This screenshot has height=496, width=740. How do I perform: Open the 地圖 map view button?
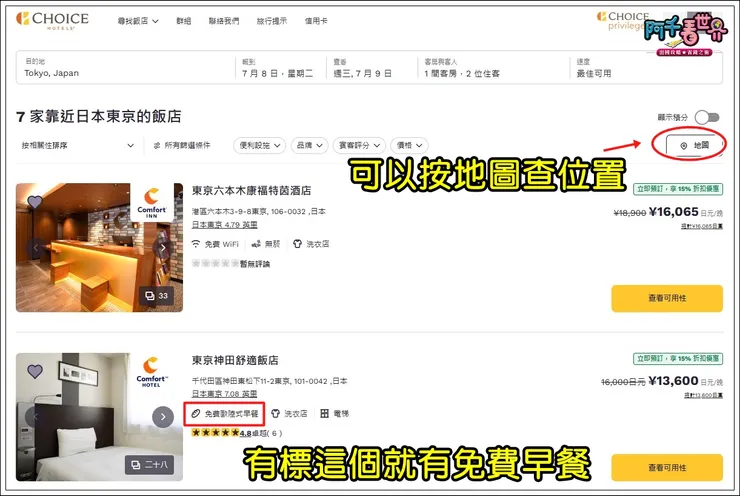tap(693, 145)
